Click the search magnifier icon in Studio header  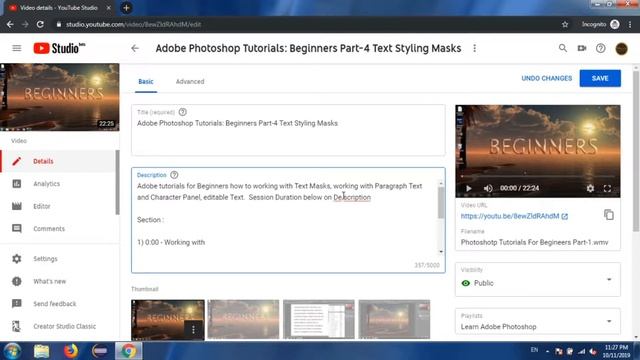(563, 48)
